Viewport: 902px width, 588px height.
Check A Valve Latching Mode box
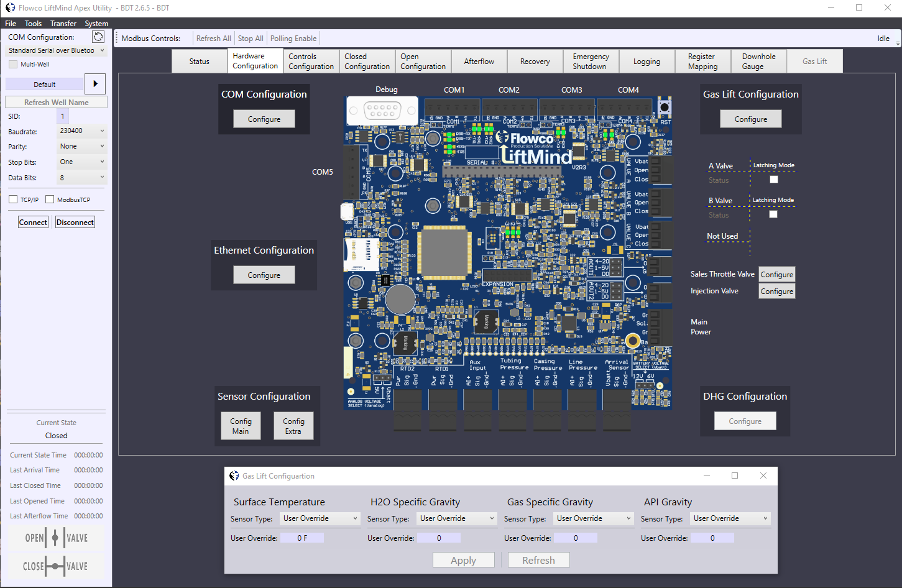tap(774, 180)
